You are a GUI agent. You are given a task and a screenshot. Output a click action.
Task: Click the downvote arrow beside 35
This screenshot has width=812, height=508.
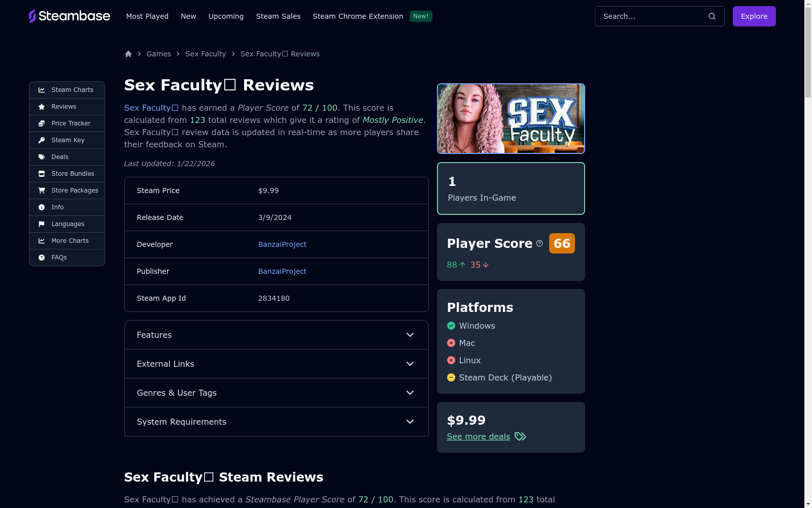(x=486, y=265)
